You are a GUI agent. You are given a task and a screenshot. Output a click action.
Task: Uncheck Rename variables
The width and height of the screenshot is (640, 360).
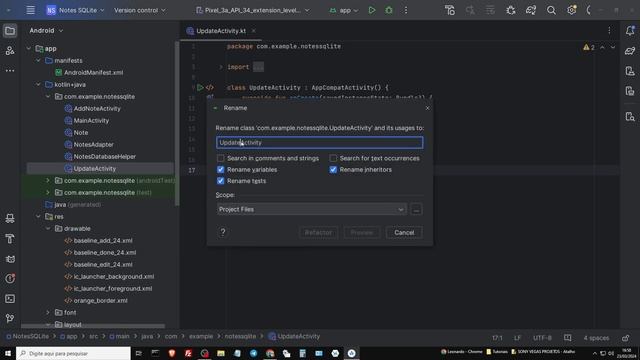(x=220, y=169)
